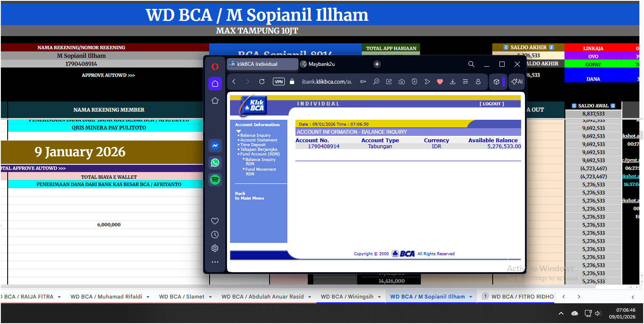Open Balance Inquiry RDN link
Screen dimensions: 644x324
click(x=260, y=162)
